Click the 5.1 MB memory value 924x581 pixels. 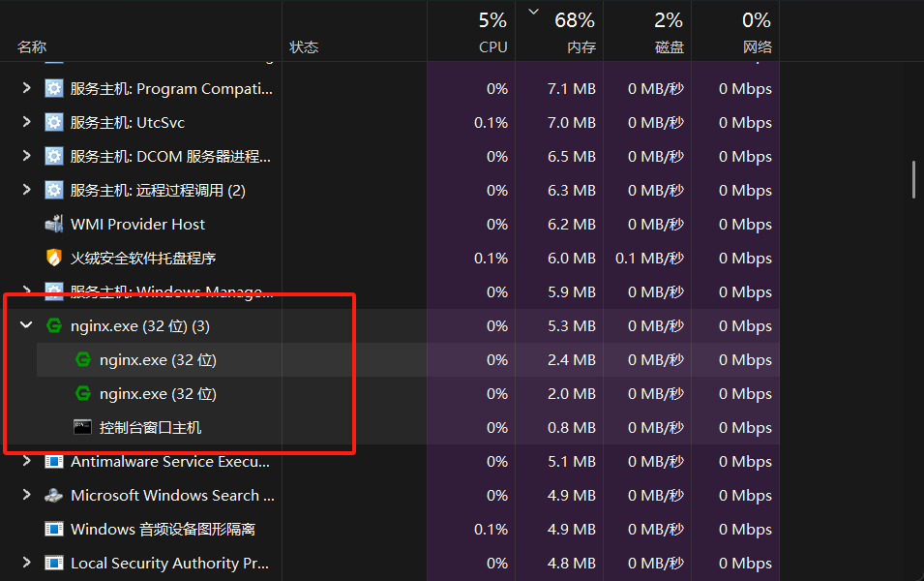[571, 461]
